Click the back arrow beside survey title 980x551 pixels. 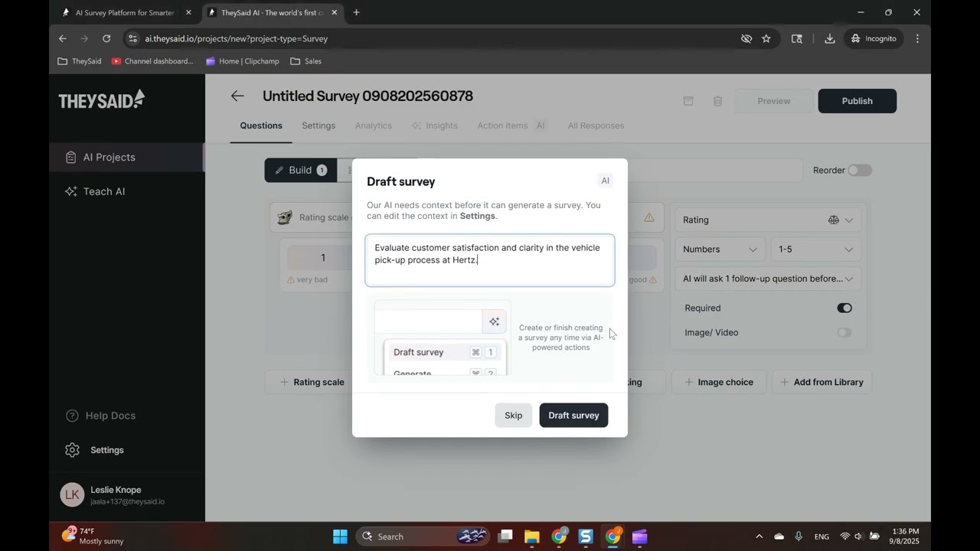click(x=237, y=96)
